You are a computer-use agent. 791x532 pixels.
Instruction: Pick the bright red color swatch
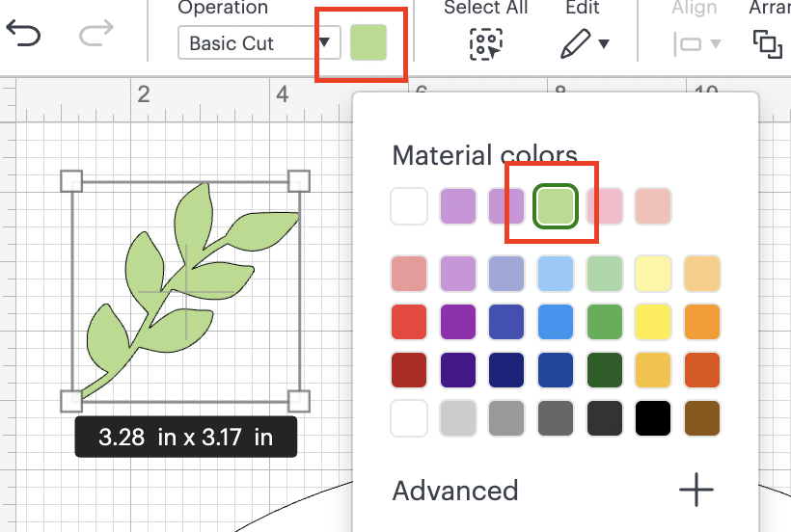pos(409,322)
